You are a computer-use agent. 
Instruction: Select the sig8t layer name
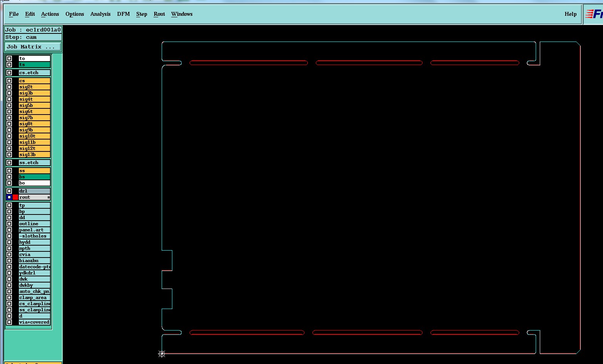coord(34,124)
